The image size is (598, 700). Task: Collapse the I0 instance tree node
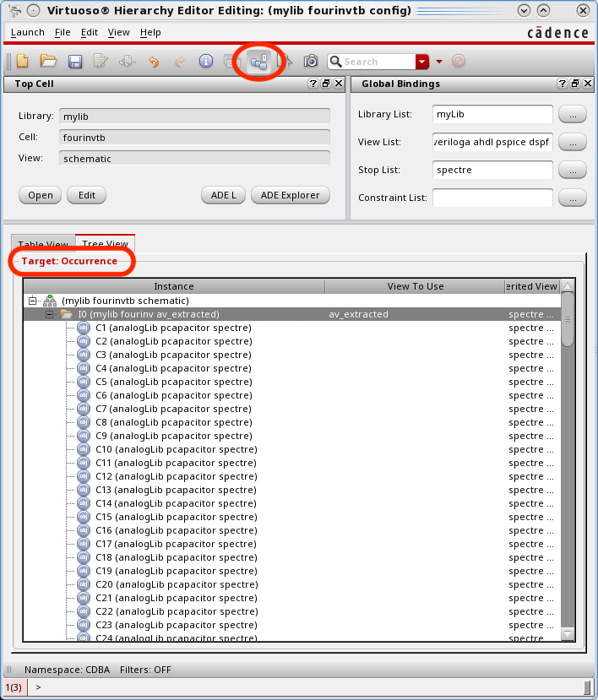[50, 314]
